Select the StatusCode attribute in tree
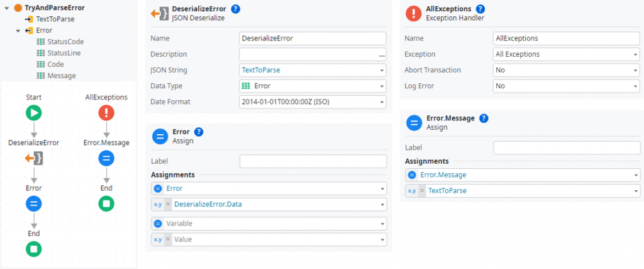Viewport: 644px width, 269px height. [x=65, y=42]
